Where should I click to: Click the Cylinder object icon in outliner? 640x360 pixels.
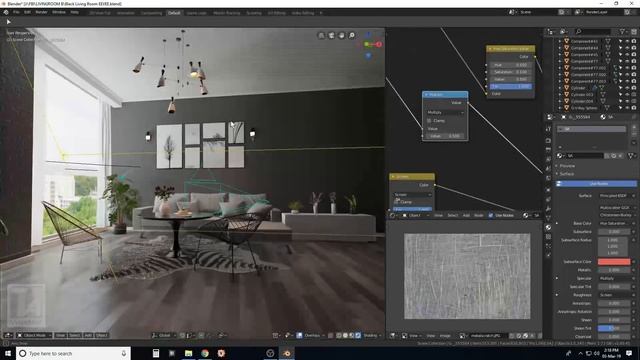[567, 88]
